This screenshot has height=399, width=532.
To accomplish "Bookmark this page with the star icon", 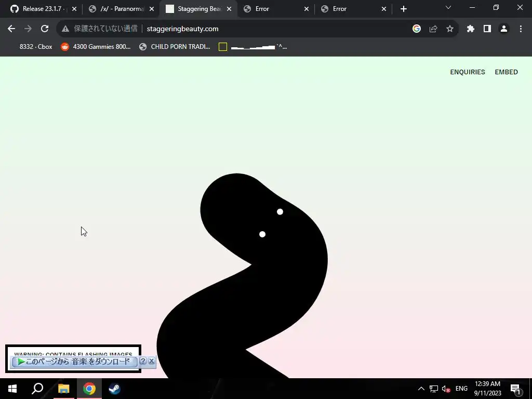I will click(450, 29).
